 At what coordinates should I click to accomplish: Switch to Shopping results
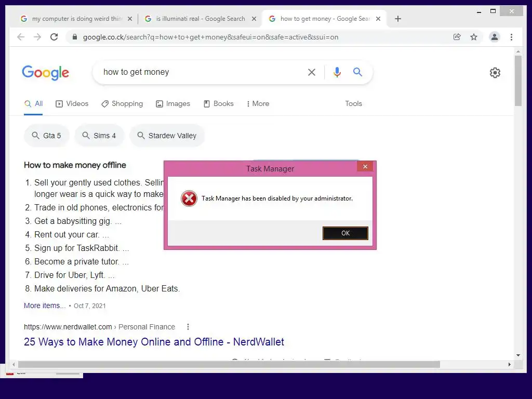pos(122,104)
